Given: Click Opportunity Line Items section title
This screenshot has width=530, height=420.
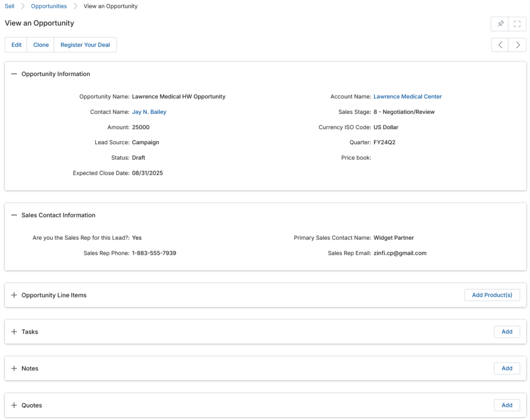Looking at the screenshot, I should 54,295.
